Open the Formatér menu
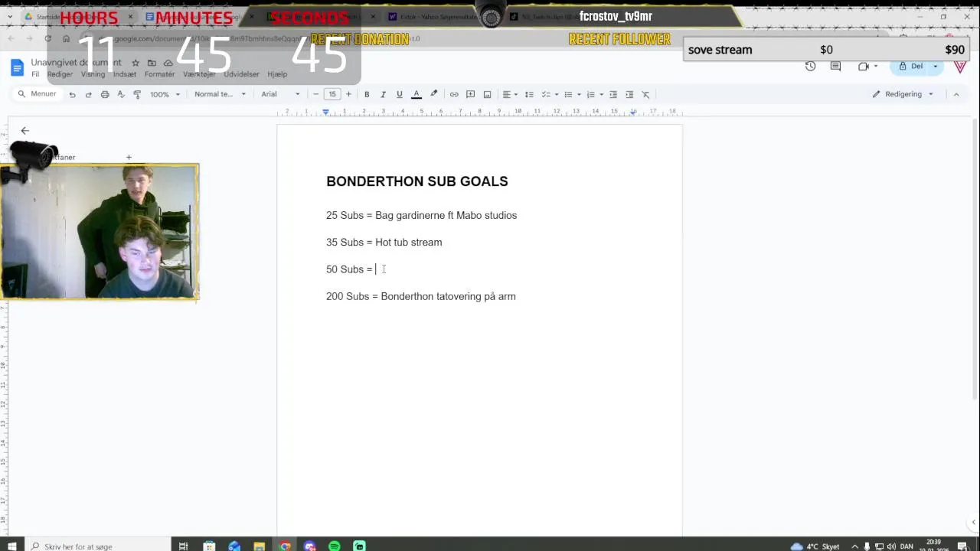The image size is (980, 551). [x=159, y=74]
